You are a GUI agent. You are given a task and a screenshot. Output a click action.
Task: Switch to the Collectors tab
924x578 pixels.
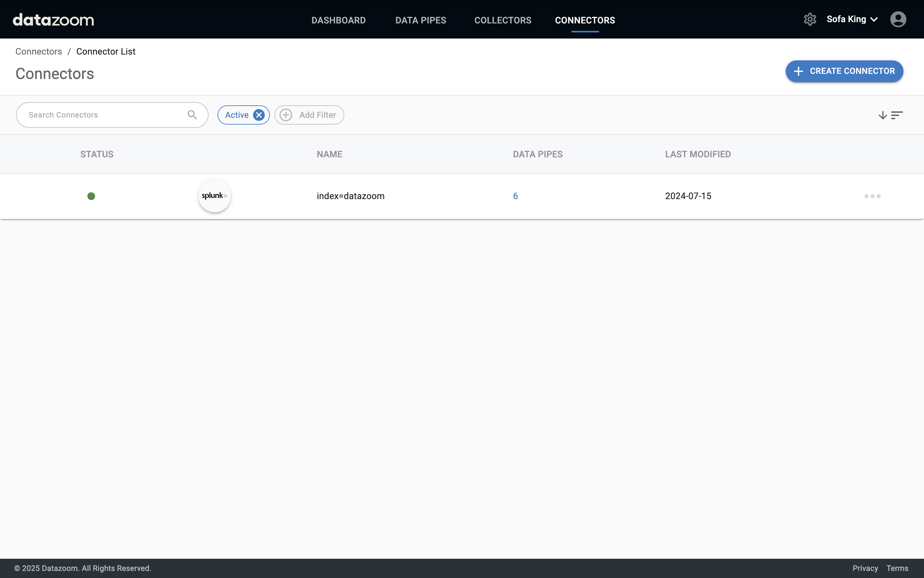point(503,20)
